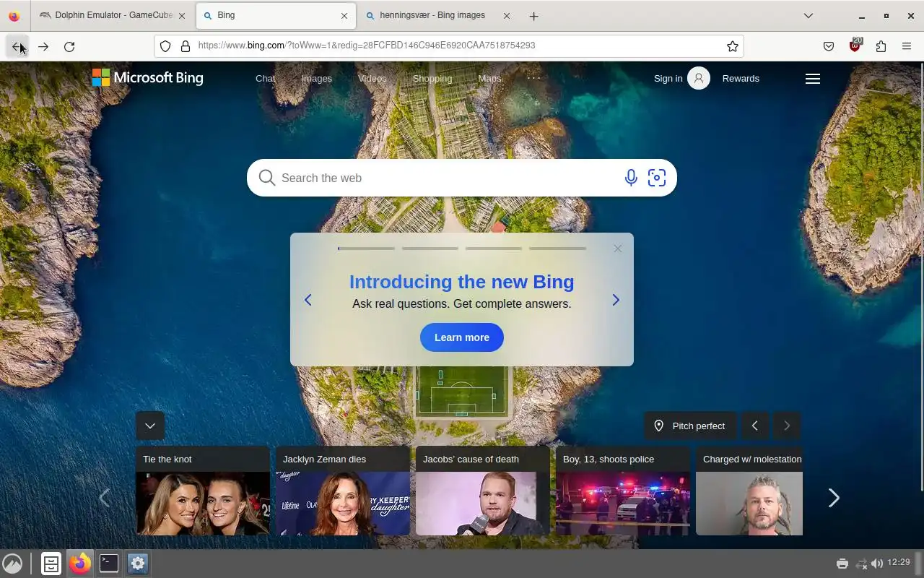Open Tie the knot news card
924x578 pixels.
[x=203, y=491]
